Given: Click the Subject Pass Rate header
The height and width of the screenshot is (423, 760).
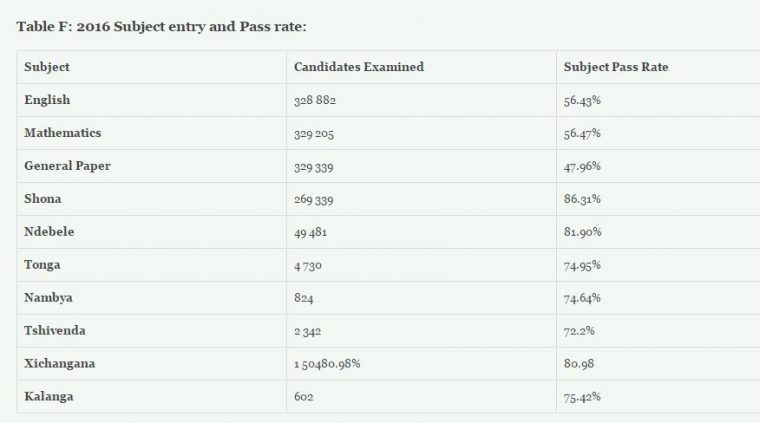Looking at the screenshot, I should point(616,67).
